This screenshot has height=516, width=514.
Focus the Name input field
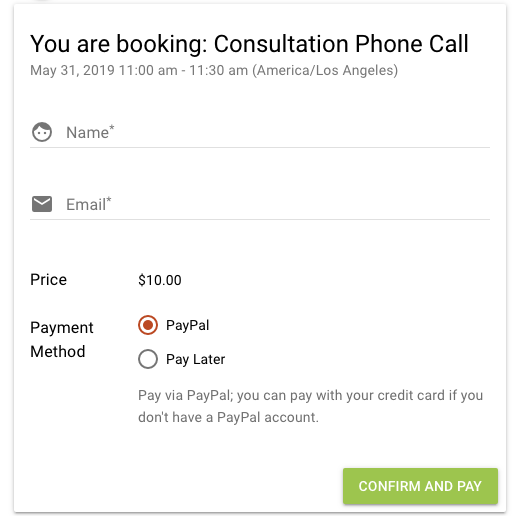tap(277, 132)
